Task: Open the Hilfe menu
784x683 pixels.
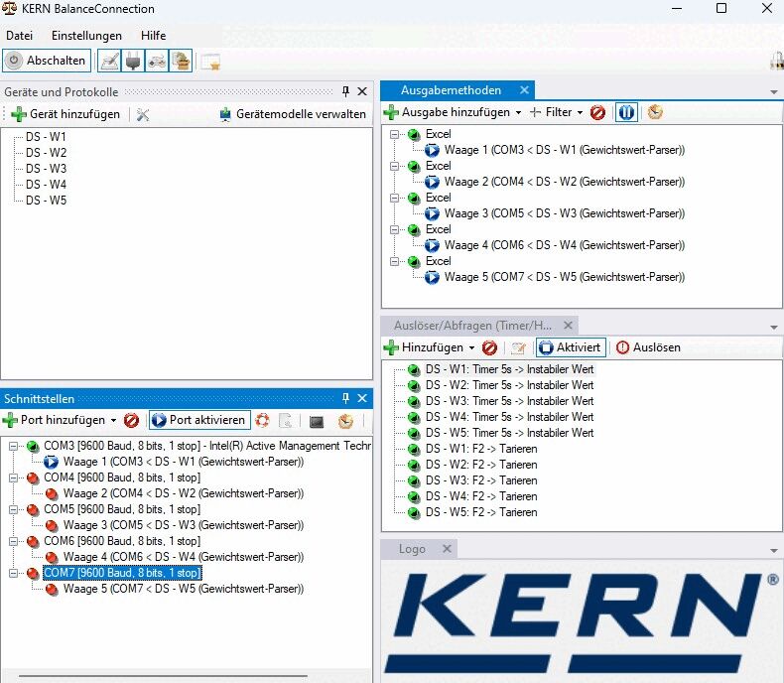Action: tap(153, 36)
